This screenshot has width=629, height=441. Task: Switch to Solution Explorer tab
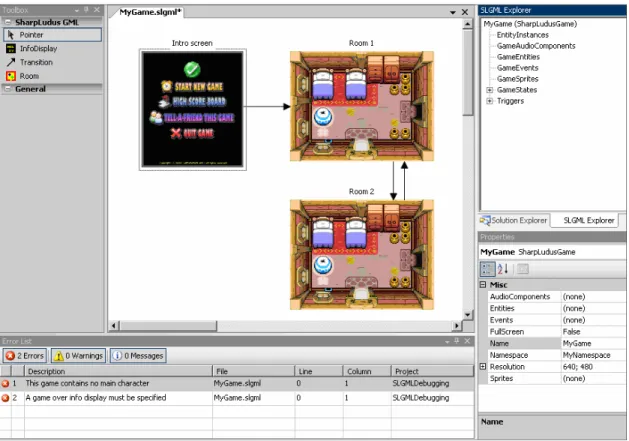pos(514,220)
